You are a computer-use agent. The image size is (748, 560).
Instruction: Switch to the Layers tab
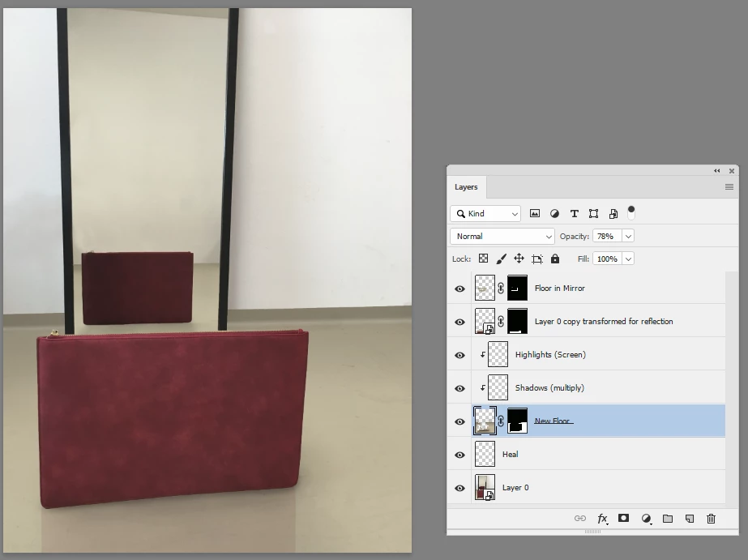[x=466, y=187]
